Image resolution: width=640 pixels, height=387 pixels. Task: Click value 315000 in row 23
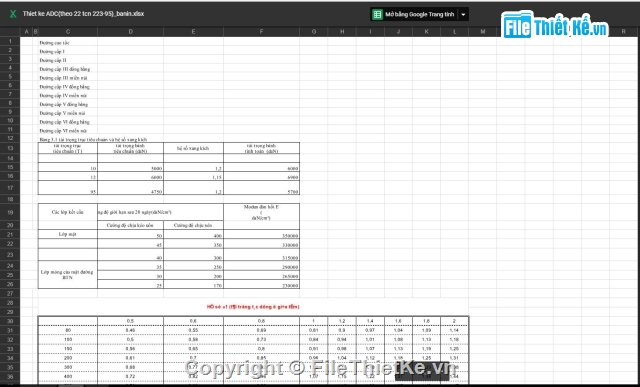click(290, 258)
